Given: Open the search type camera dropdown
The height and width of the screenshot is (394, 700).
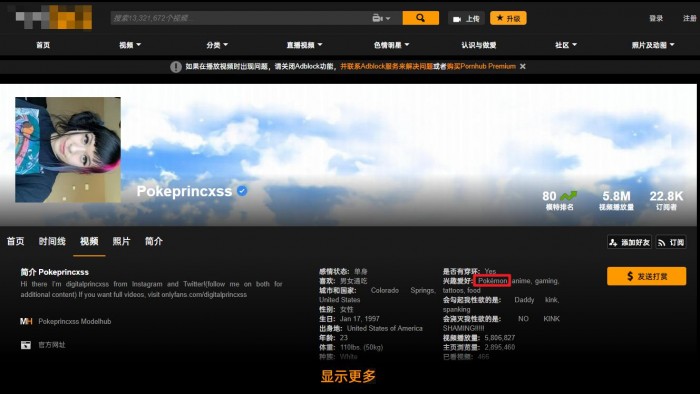Looking at the screenshot, I should [x=381, y=18].
